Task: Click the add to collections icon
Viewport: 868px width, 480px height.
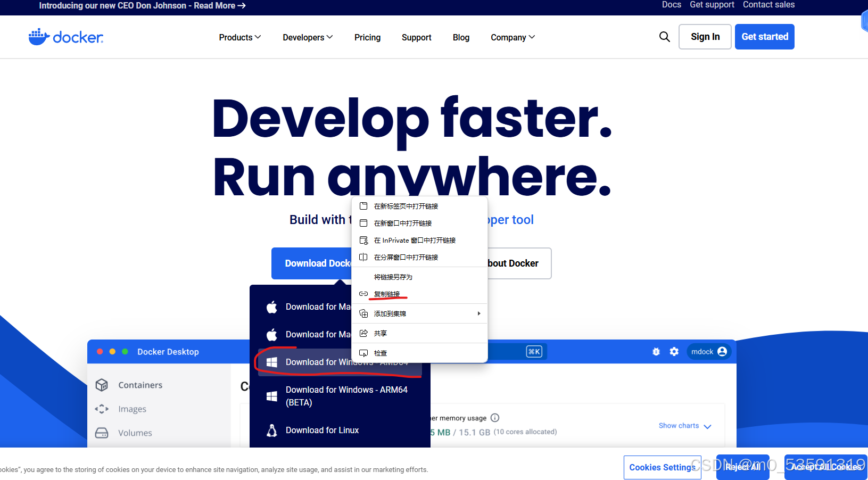Action: 363,313
